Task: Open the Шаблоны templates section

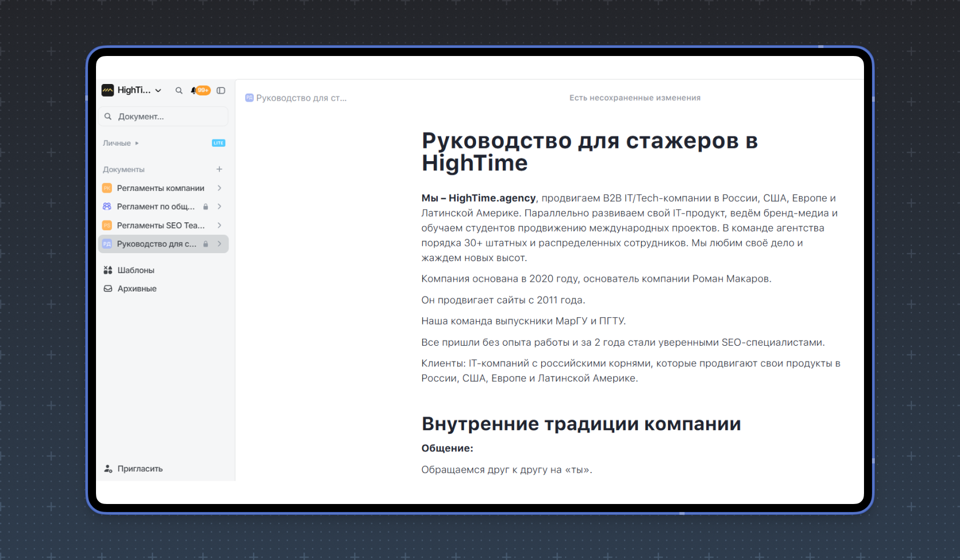Action: click(136, 270)
